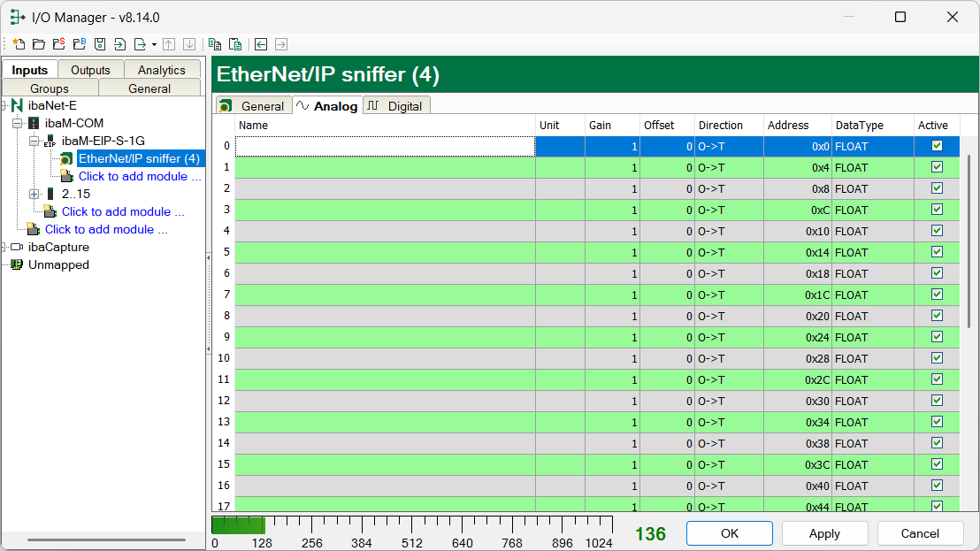Switch to the Outputs tab
This screenshot has width=980, height=551.
click(90, 70)
